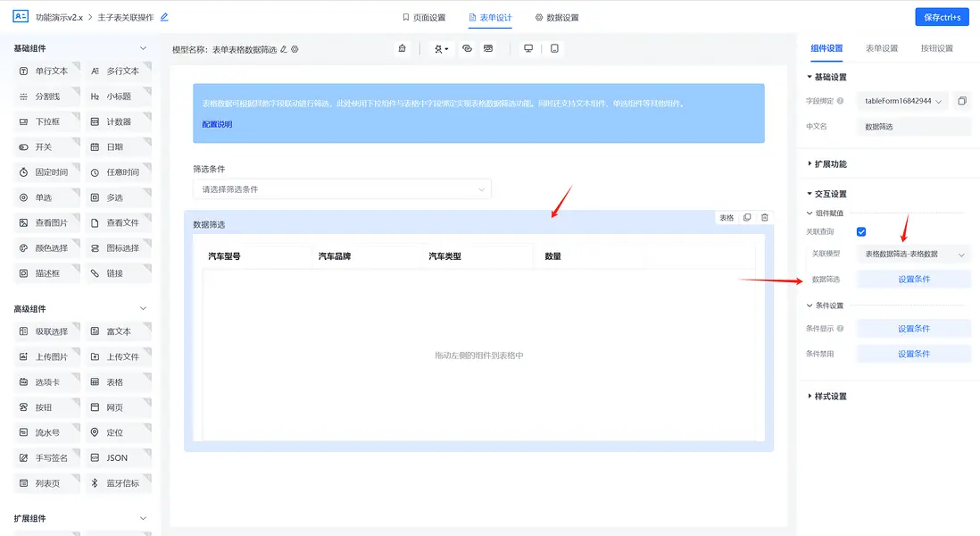Expand the 样式设置 section
The width and height of the screenshot is (980, 536).
coord(826,396)
